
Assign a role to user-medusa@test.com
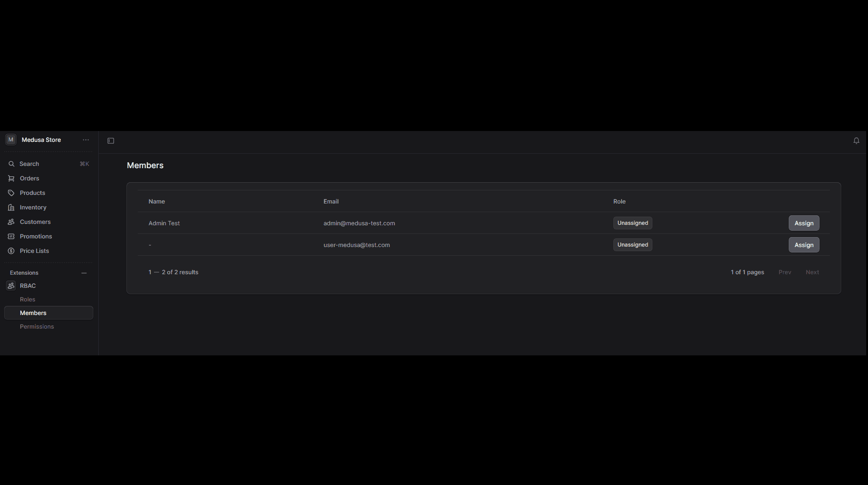(x=804, y=245)
